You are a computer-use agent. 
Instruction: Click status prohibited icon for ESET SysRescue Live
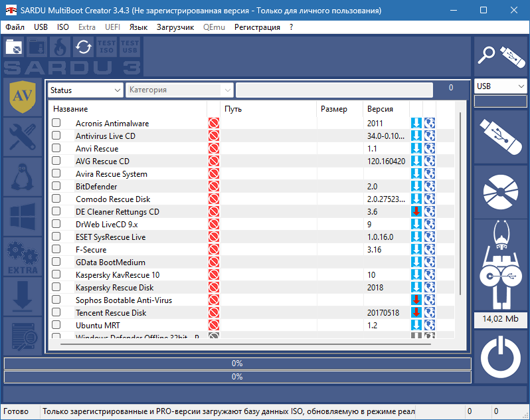point(214,237)
